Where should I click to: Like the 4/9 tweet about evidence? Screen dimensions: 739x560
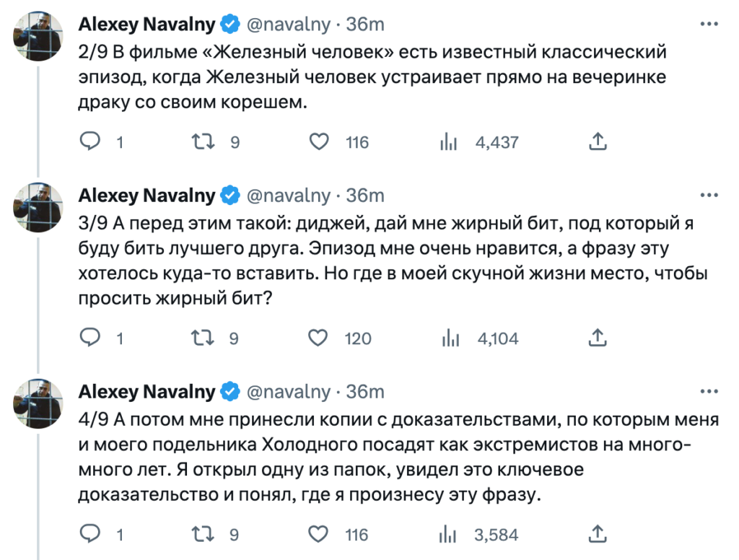pos(319,534)
